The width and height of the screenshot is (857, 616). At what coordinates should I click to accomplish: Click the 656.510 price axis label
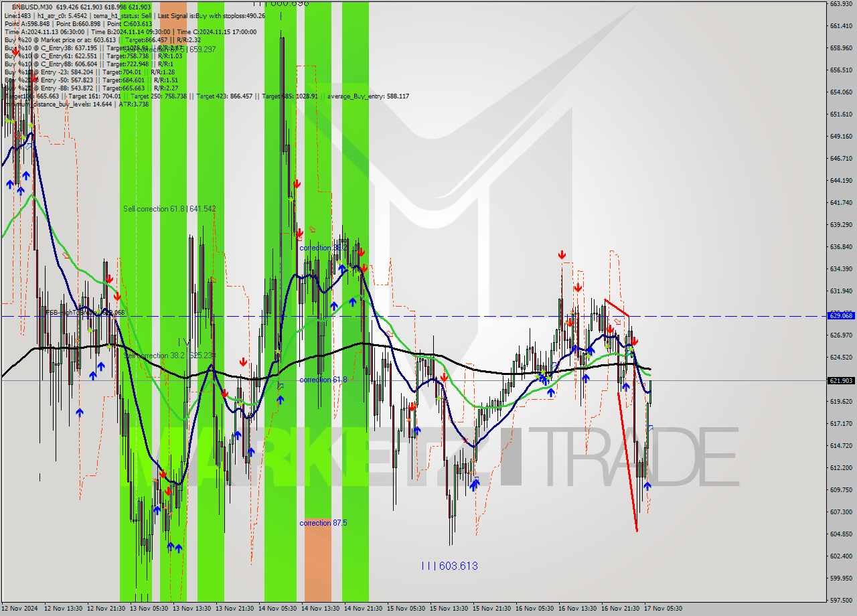[840, 70]
